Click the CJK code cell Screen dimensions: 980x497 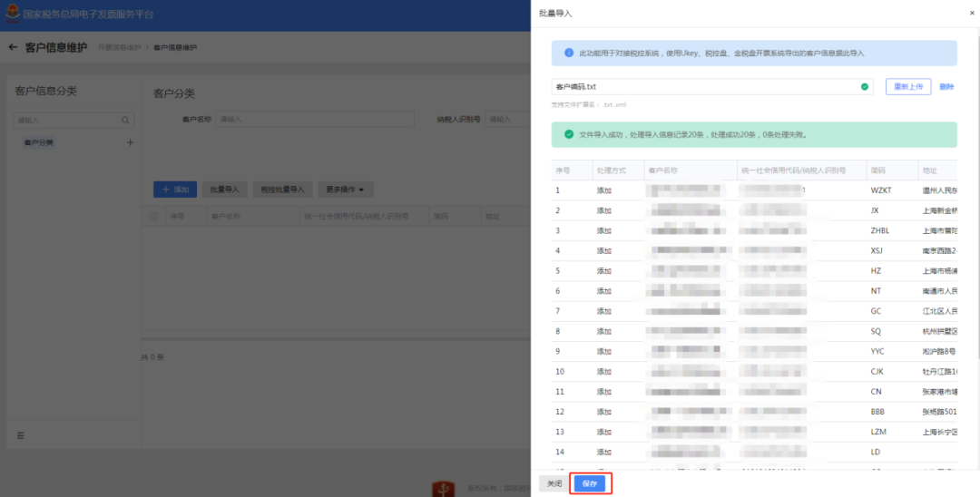[x=877, y=372]
